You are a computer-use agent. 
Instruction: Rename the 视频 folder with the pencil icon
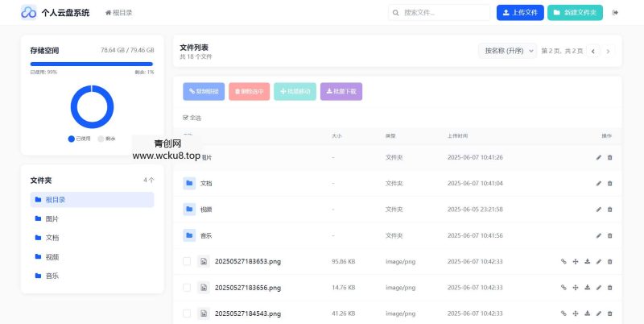click(599, 210)
